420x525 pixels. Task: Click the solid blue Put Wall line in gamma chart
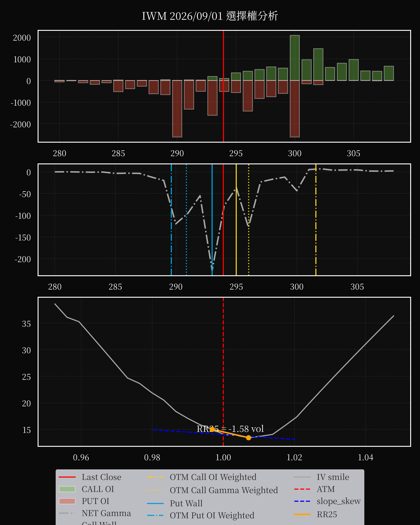[x=212, y=220]
